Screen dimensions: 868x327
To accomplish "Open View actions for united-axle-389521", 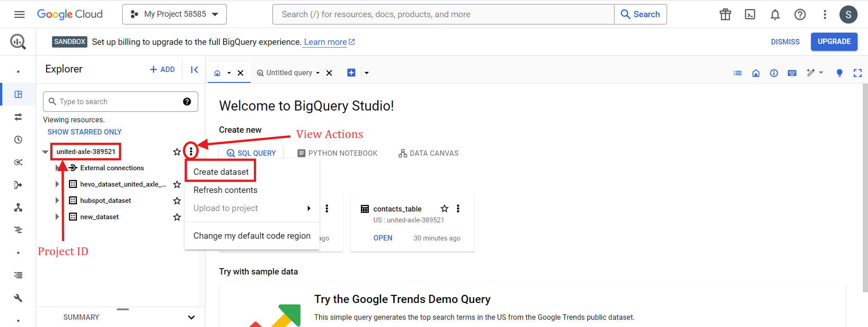I will (x=191, y=151).
